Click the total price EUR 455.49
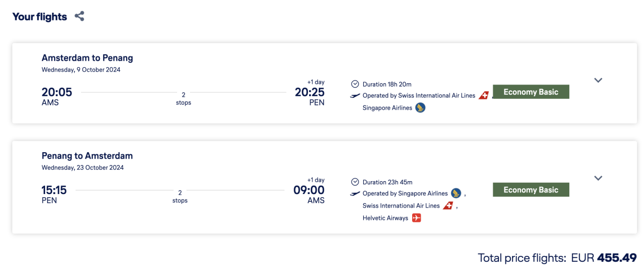The image size is (644, 272). point(617,257)
